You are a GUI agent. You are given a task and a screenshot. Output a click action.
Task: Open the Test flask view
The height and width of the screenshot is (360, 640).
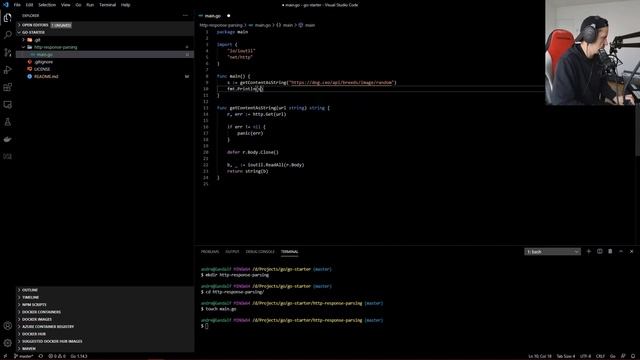point(7,122)
